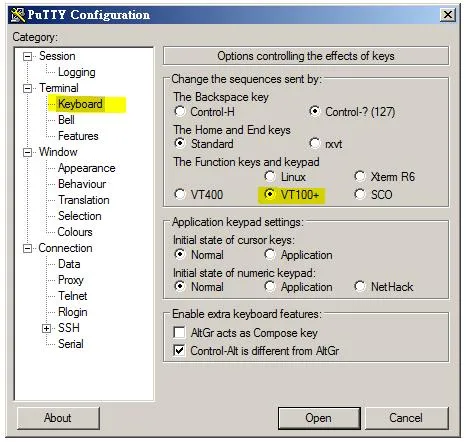466x442 pixels.
Task: Click the Cancel button
Action: click(407, 418)
